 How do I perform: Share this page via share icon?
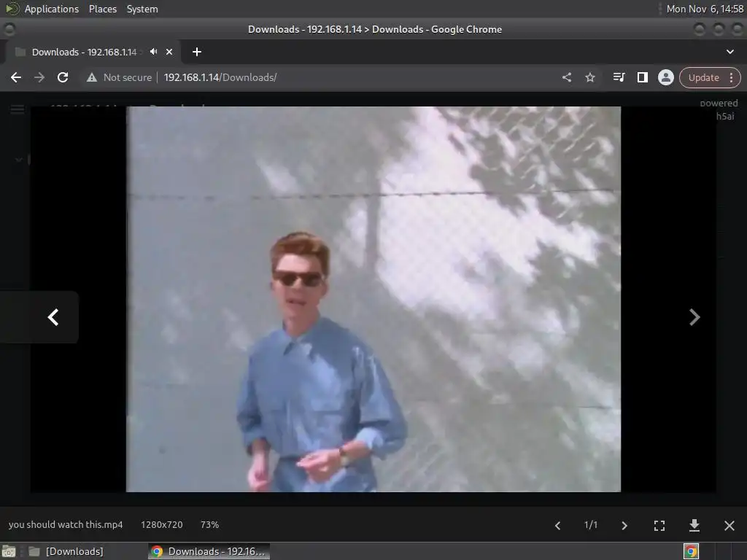(566, 77)
